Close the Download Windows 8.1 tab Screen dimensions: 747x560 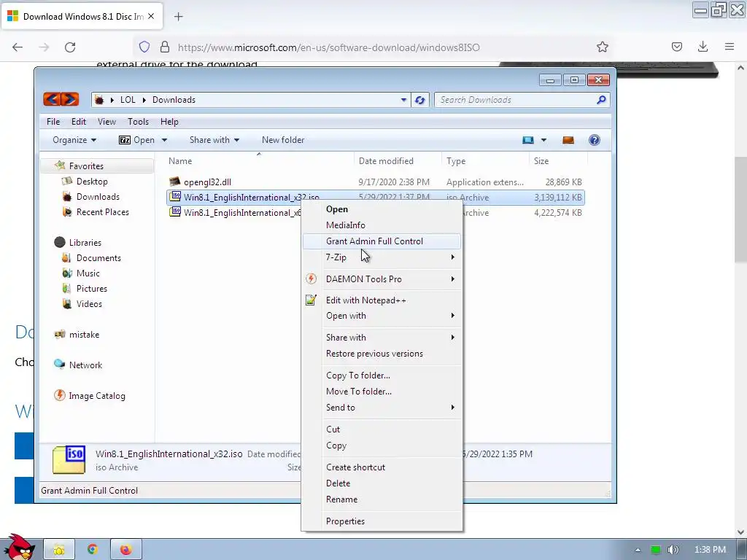pyautogui.click(x=151, y=16)
